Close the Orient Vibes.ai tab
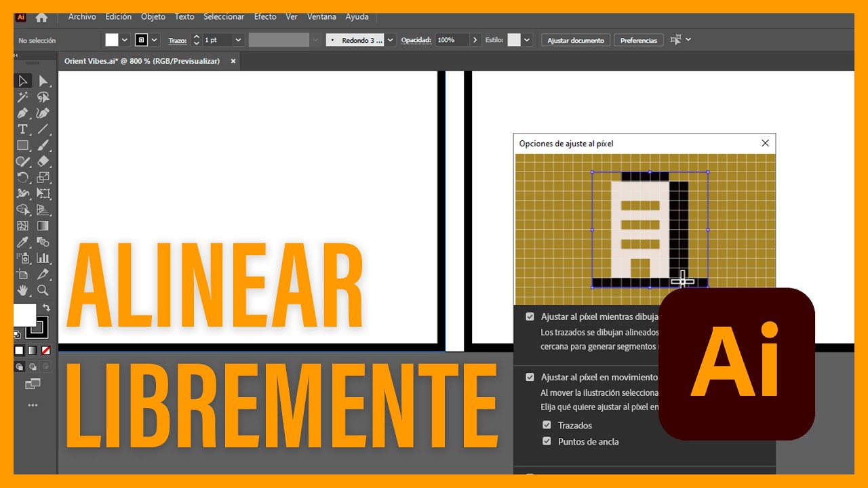The width and height of the screenshot is (868, 488). pos(233,61)
